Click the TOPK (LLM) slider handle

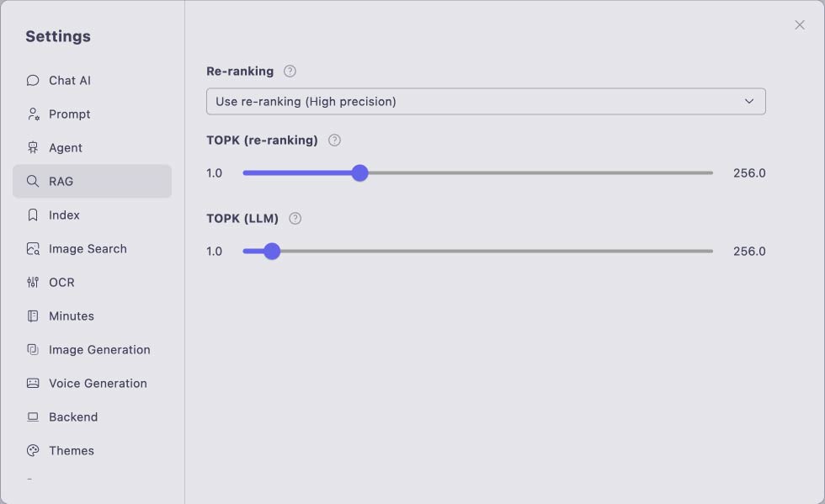272,252
